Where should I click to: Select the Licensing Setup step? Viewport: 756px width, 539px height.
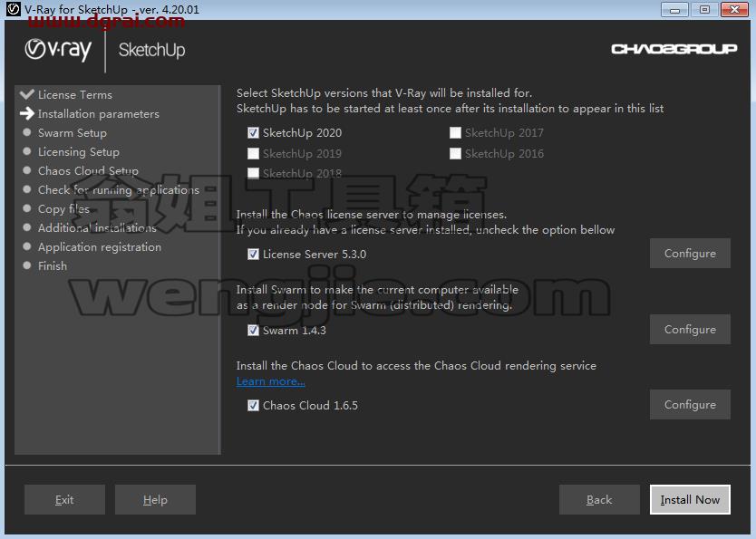point(79,151)
